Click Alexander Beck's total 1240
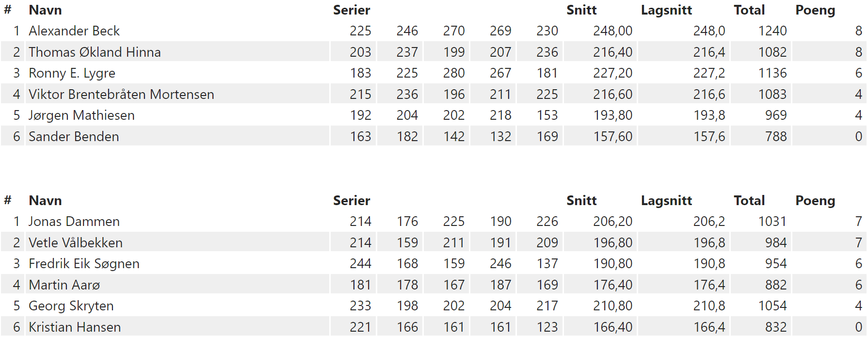The width and height of the screenshot is (868, 337). pyautogui.click(x=772, y=31)
